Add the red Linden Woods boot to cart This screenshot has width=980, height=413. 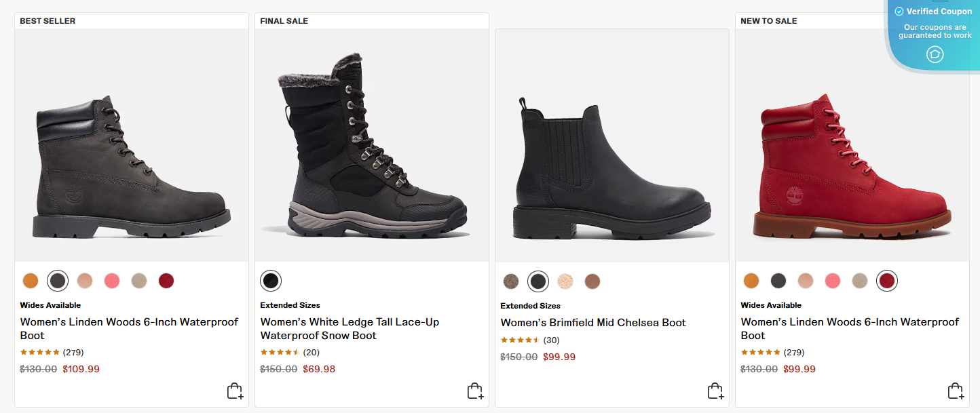[x=956, y=391]
